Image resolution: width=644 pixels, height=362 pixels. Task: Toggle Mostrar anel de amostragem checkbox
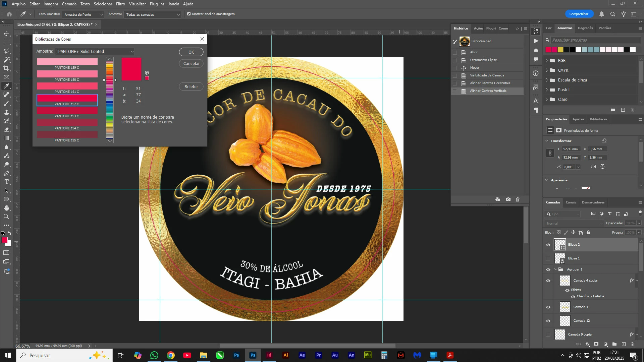(x=189, y=14)
